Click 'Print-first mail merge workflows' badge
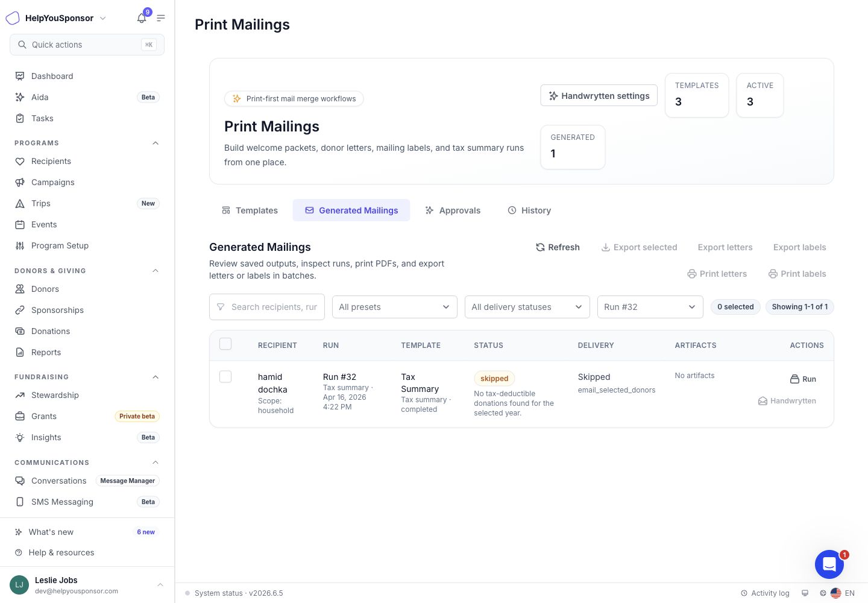This screenshot has height=603, width=868. (x=294, y=99)
